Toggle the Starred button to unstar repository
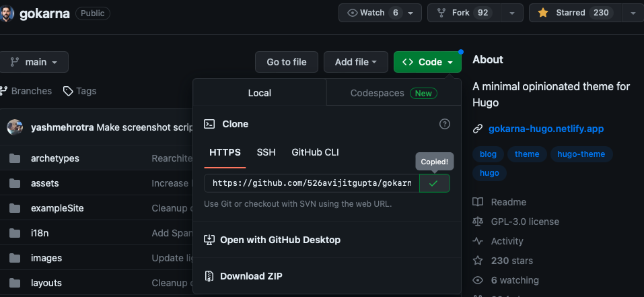The height and width of the screenshot is (297, 644). click(576, 13)
